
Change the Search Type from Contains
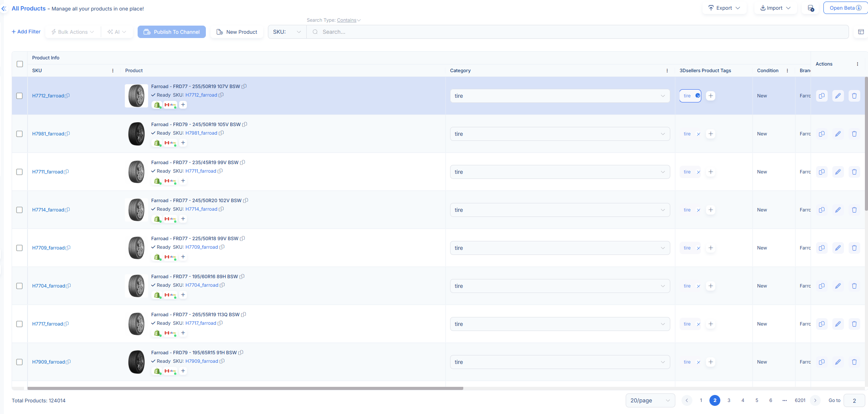pos(348,20)
